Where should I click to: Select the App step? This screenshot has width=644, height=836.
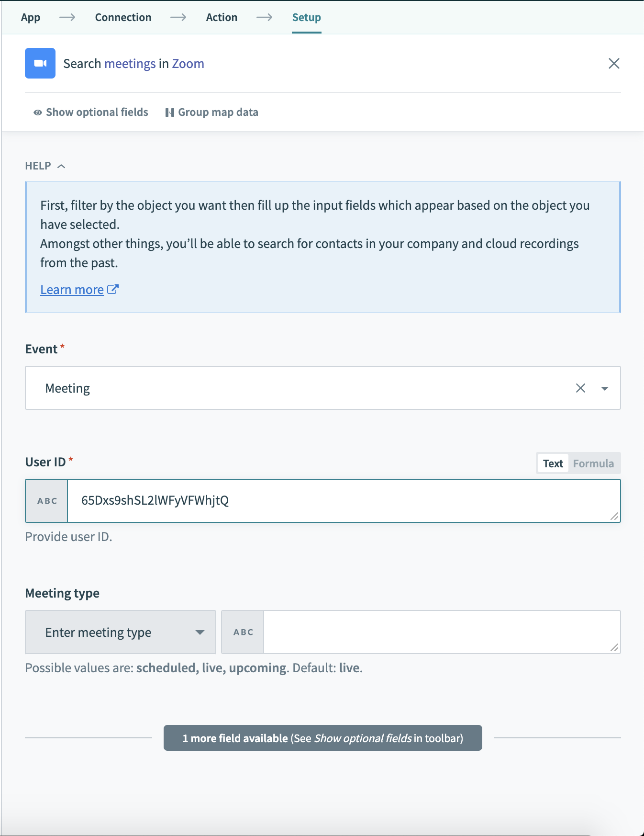(x=30, y=17)
